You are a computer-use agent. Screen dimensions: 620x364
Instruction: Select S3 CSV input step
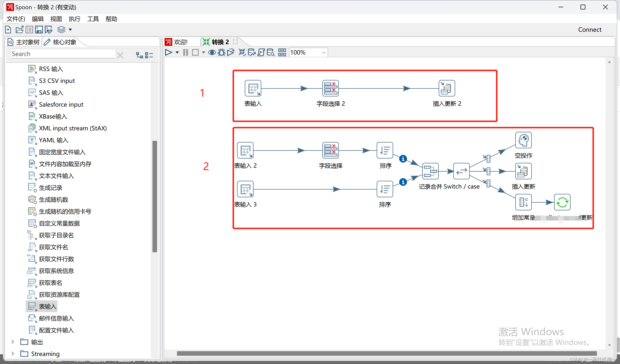tap(52, 81)
